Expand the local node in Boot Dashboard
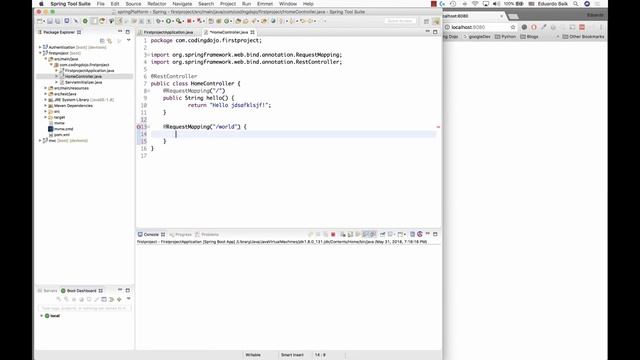This screenshot has height=360, width=640. click(x=41, y=316)
